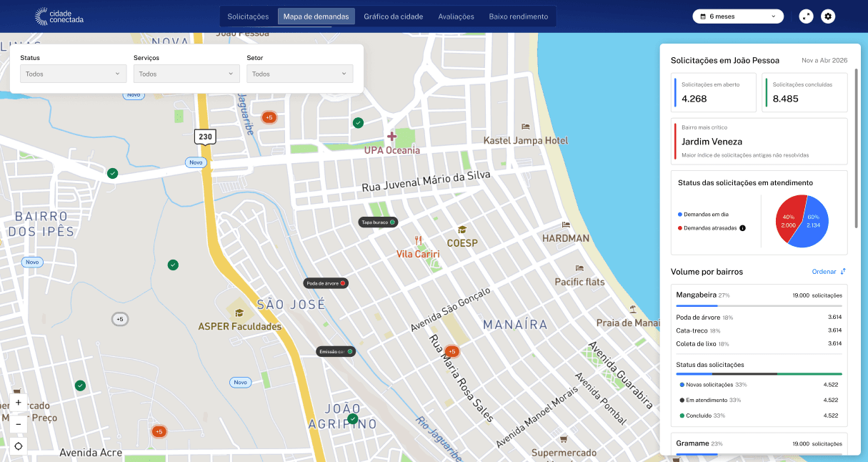868x462 pixels.
Task: Click the Coleta de lixo 18% row
Action: click(x=759, y=343)
